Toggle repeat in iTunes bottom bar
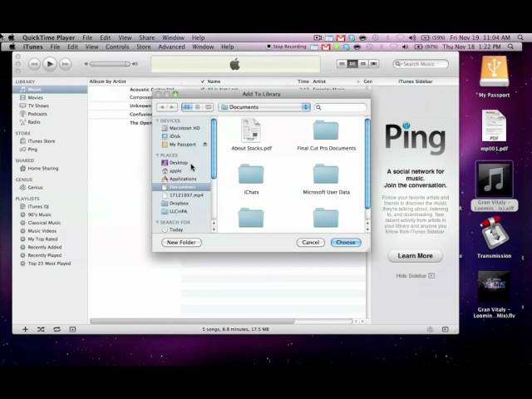 57,329
